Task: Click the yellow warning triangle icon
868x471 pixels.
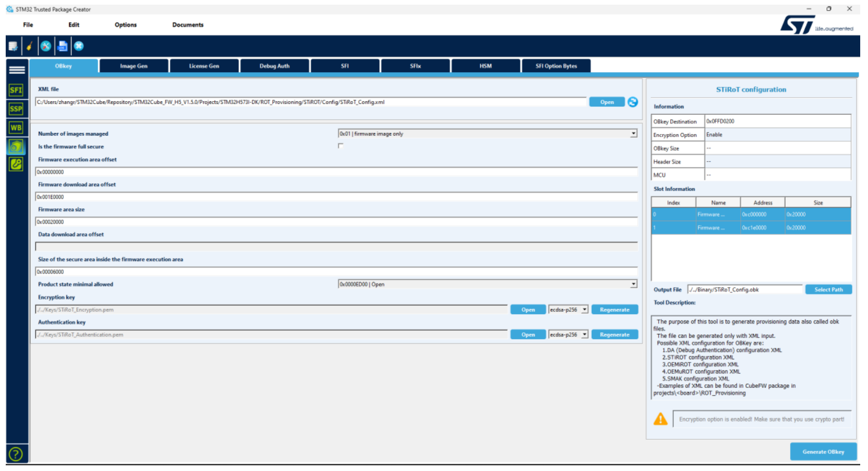Action: 660,419
